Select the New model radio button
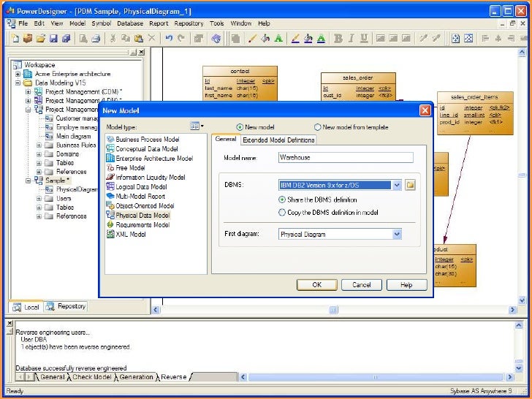The width and height of the screenshot is (532, 399). pyautogui.click(x=240, y=127)
